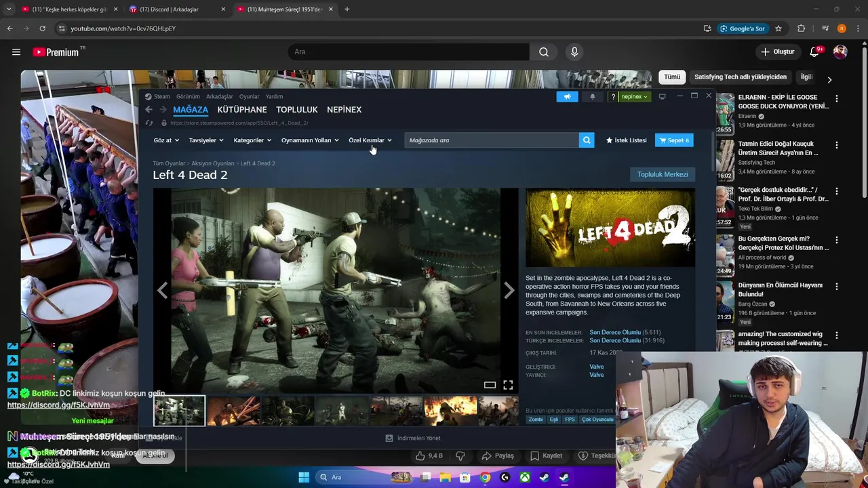The width and height of the screenshot is (868, 488).
Task: Open Steam notifications bell
Action: click(593, 96)
